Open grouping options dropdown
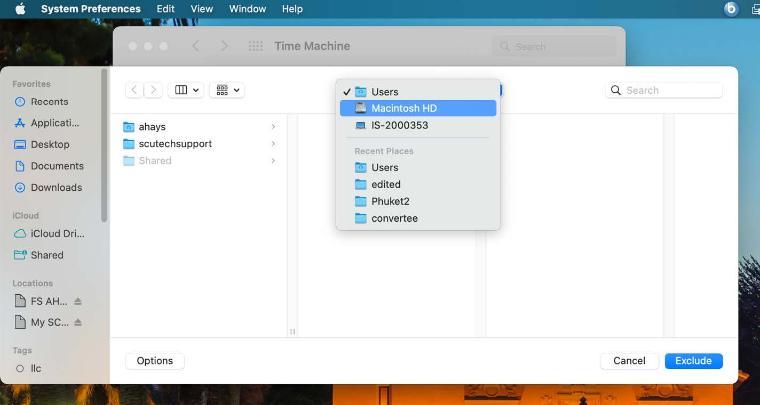 227,90
